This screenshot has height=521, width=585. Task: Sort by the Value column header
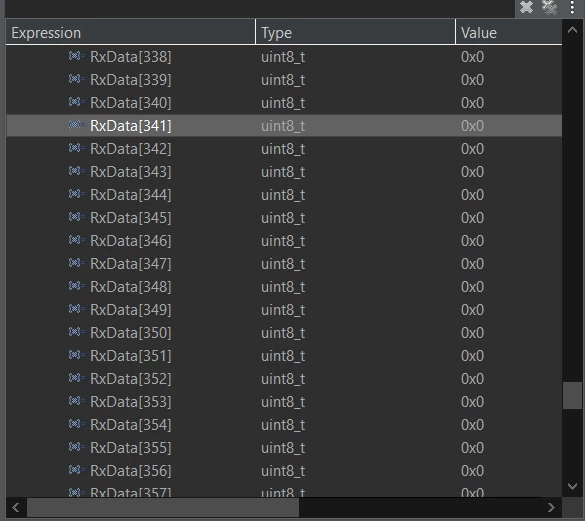click(x=509, y=32)
